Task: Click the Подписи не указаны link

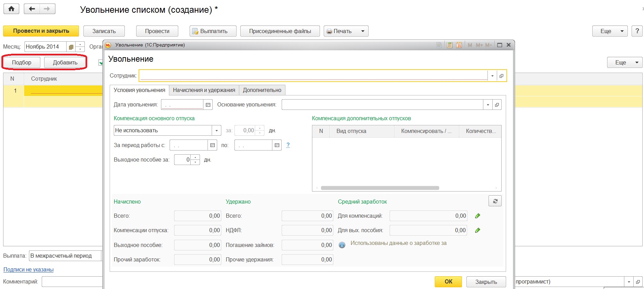Action: pyautogui.click(x=29, y=270)
